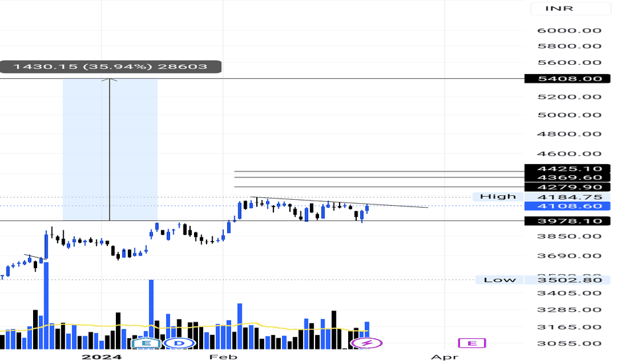
Task: Click the 2024 label on the time axis
Action: 101,357
